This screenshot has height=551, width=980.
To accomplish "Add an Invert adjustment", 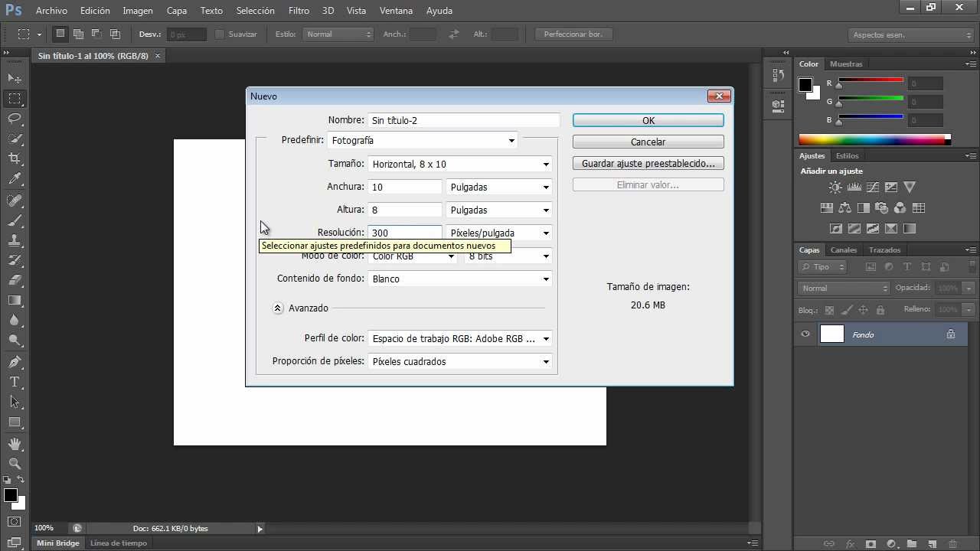I will coord(836,228).
